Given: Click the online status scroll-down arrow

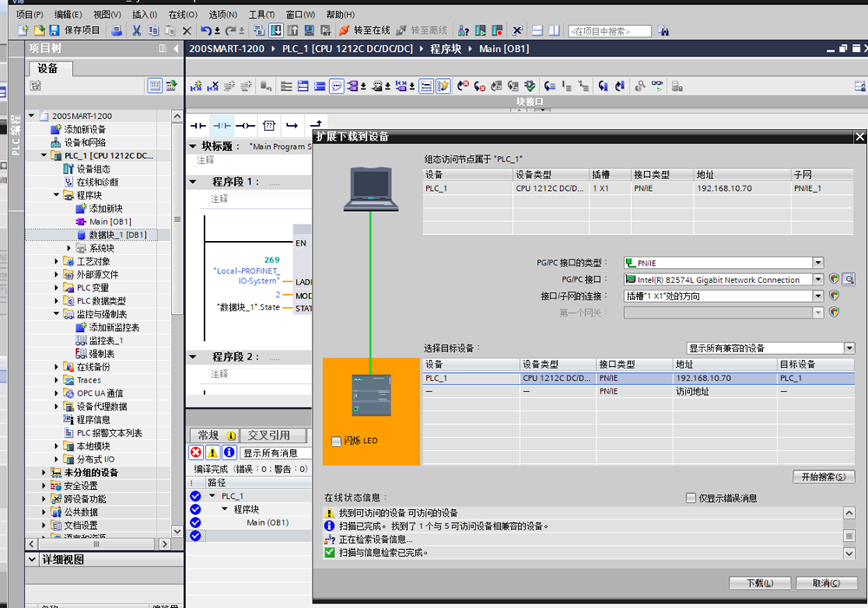Looking at the screenshot, I should tap(849, 552).
